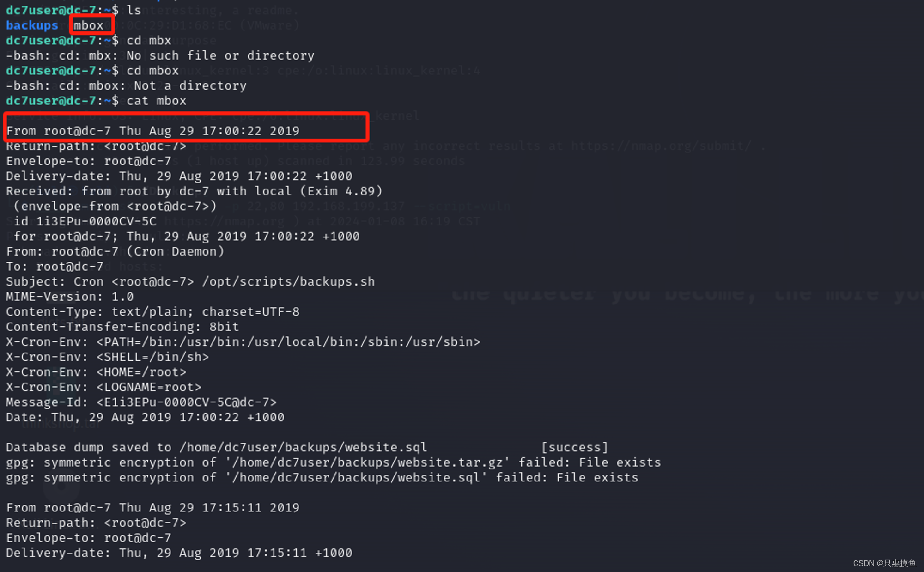924x572 pixels.
Task: Click the first 'Envelope-to: root@dc-7' line
Action: pos(89,161)
